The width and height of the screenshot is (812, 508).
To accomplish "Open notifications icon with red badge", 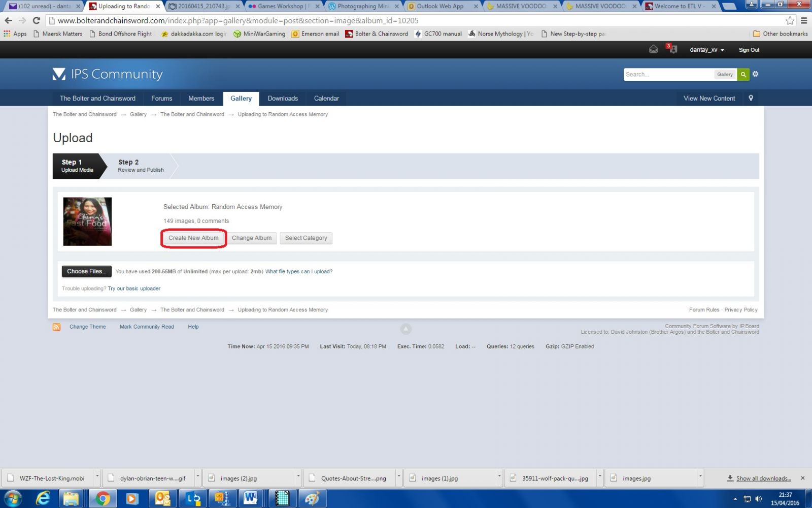I will coord(672,49).
